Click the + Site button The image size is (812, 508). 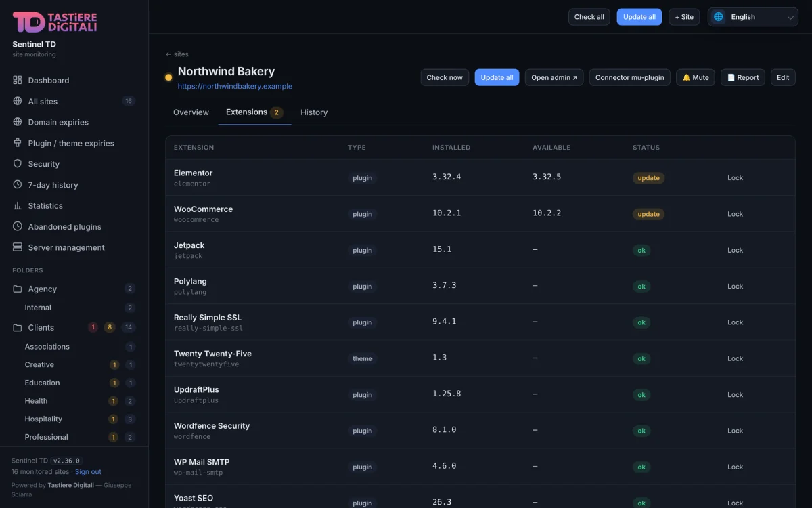coord(684,17)
